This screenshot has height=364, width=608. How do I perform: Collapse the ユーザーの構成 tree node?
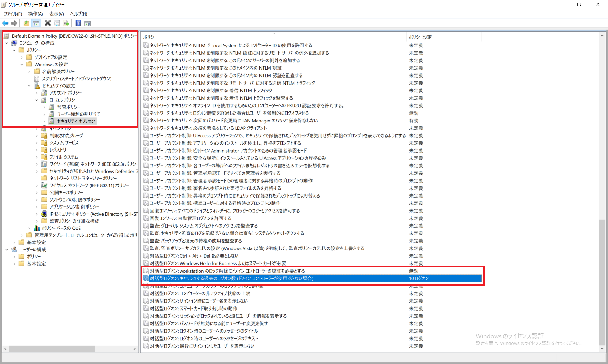pyautogui.click(x=7, y=249)
